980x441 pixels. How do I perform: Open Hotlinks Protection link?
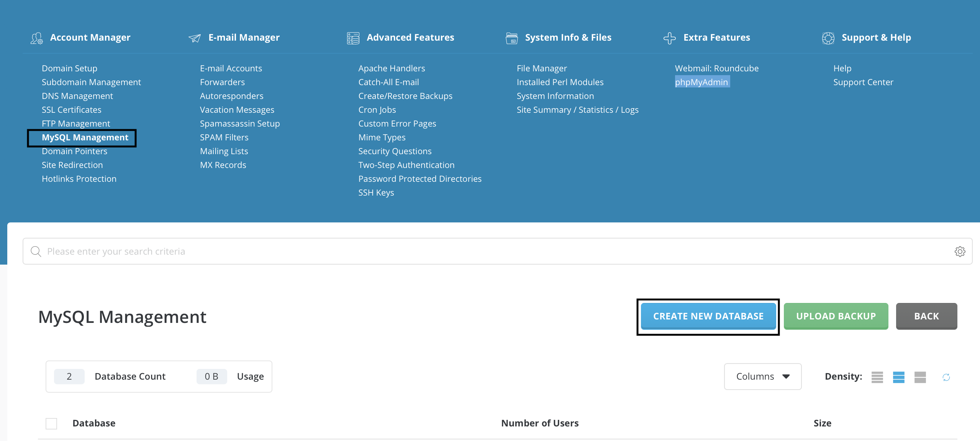coord(79,179)
